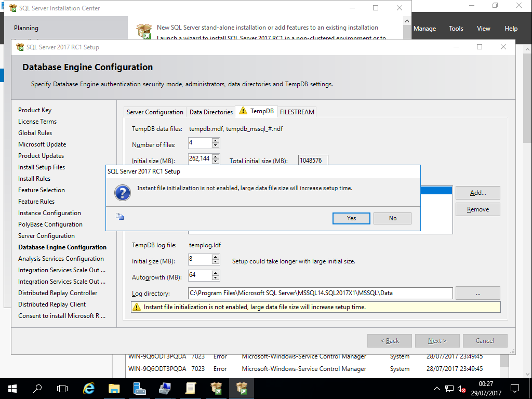Open the Action Center notification icon

pos(514,388)
